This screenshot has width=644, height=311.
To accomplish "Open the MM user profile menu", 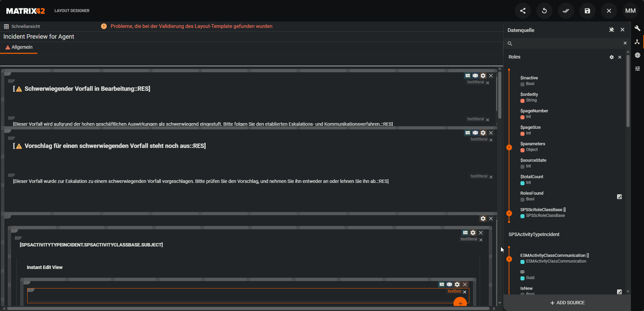I will click(x=630, y=11).
